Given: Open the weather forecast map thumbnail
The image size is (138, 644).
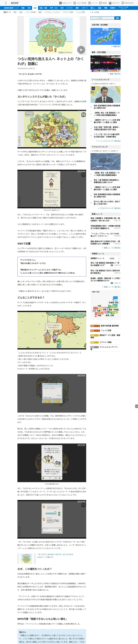Looking at the screenshot, I should coord(105,36).
